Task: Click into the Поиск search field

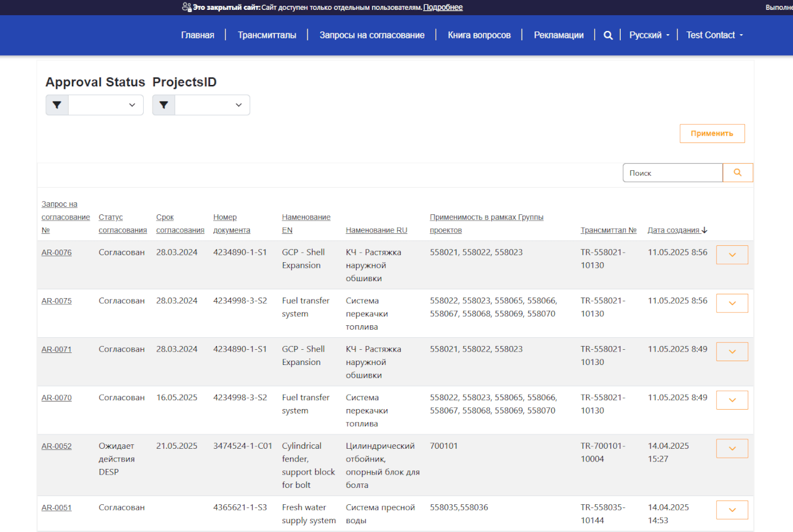Action: 672,173
